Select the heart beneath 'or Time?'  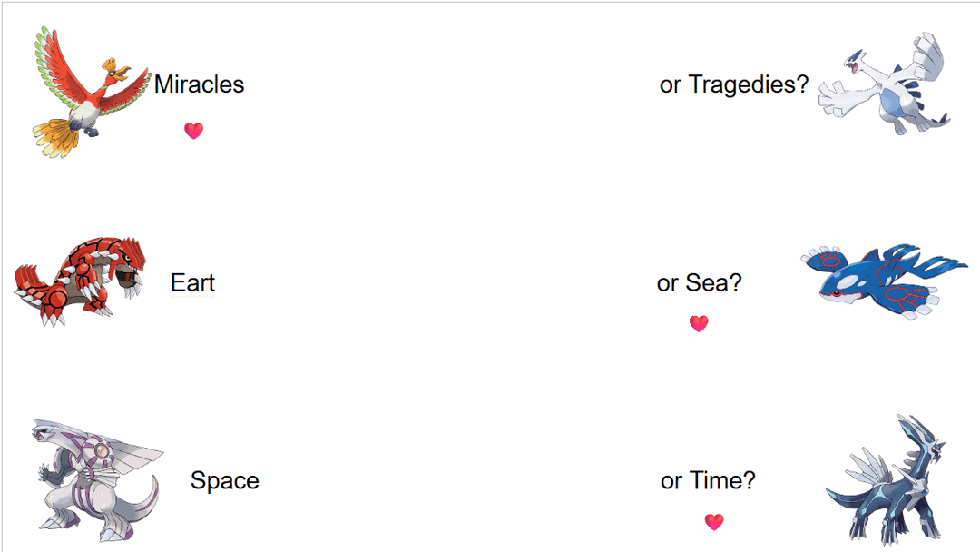tap(714, 522)
